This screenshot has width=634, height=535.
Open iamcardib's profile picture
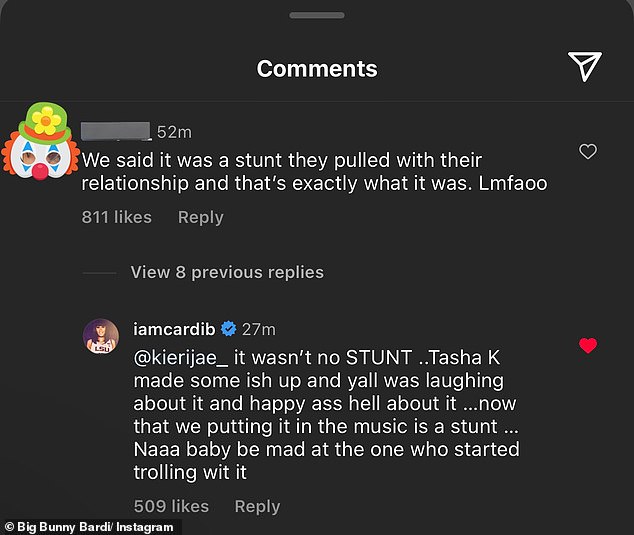click(x=101, y=336)
